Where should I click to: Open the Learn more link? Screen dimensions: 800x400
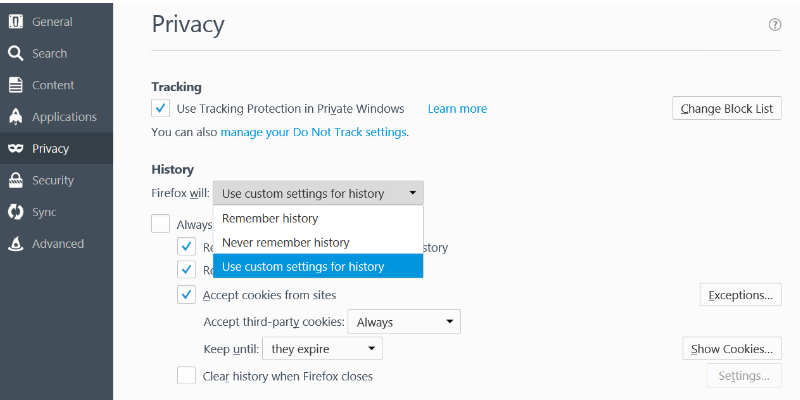[x=457, y=109]
